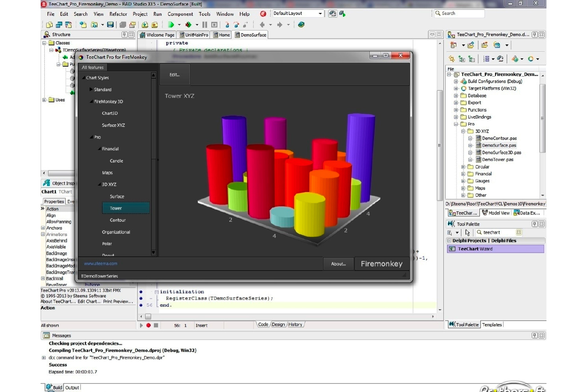Switch to the UnitMainPro editor tab

pyautogui.click(x=194, y=35)
